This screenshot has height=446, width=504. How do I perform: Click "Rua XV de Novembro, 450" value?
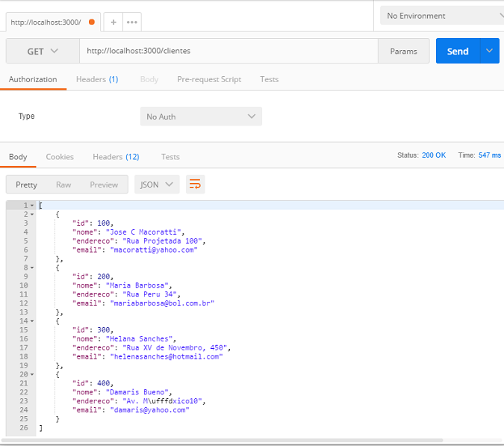(x=175, y=348)
